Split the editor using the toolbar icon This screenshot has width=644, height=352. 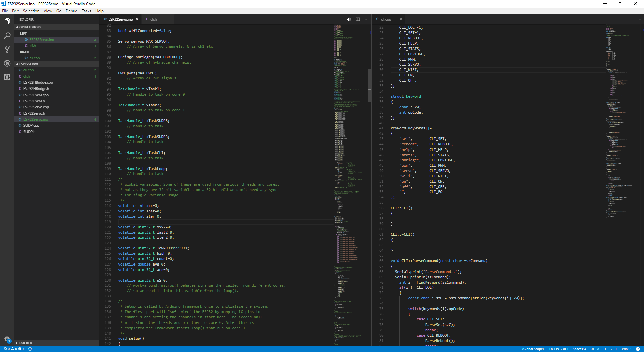tap(358, 19)
